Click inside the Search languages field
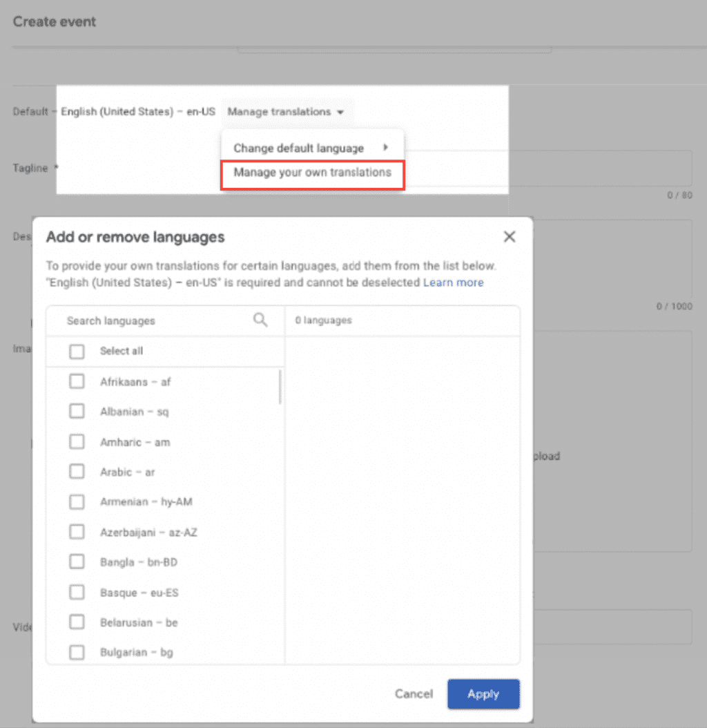Screen dimensions: 707x728 click(138, 320)
